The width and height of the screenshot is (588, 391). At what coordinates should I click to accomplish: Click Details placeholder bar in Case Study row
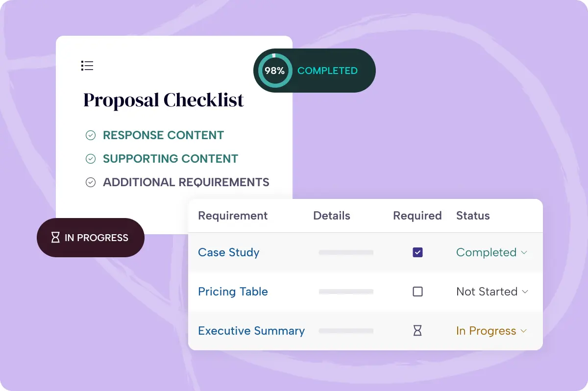346,252
